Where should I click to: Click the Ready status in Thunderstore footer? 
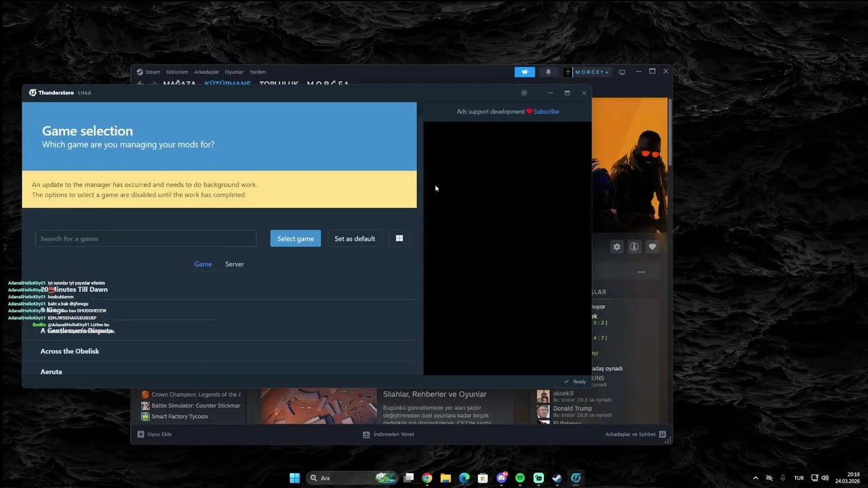click(x=575, y=382)
